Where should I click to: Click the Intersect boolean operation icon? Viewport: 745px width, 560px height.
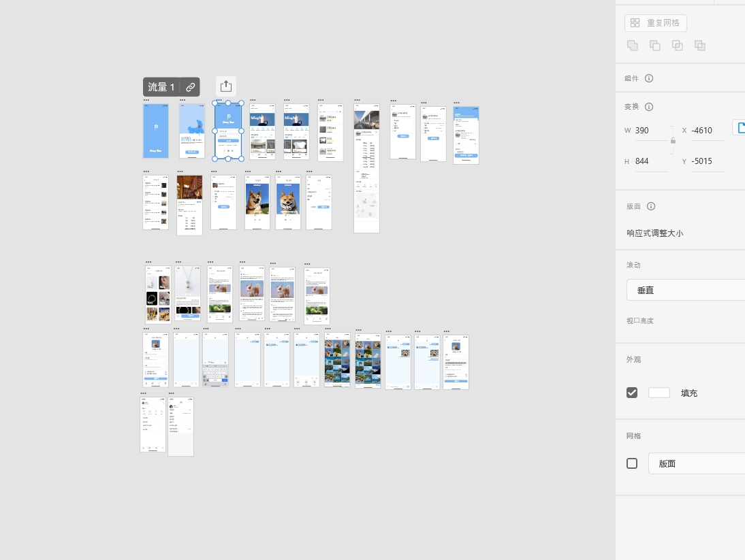click(x=678, y=46)
